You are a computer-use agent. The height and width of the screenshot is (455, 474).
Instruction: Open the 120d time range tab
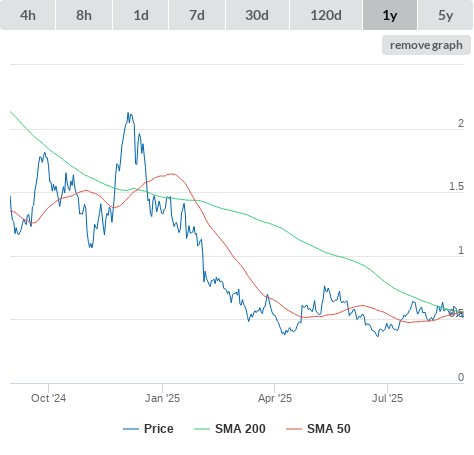pos(326,15)
